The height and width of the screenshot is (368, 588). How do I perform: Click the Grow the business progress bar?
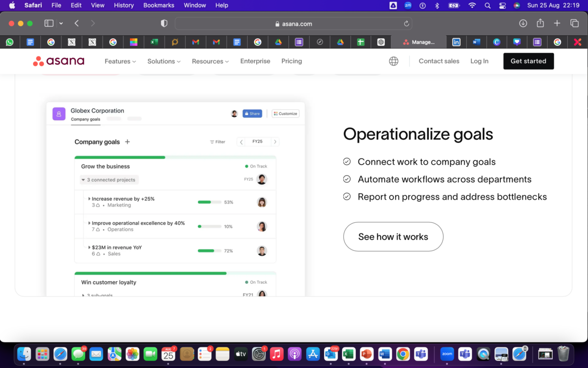point(175,157)
